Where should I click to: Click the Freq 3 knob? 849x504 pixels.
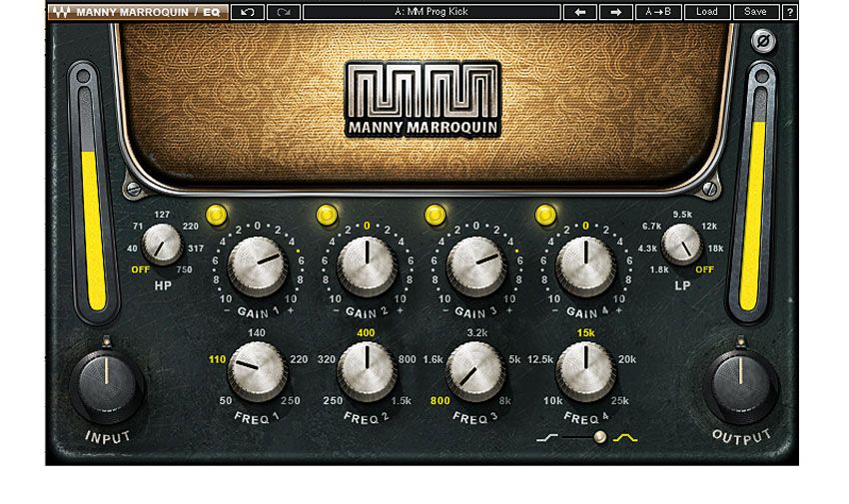pos(475,371)
